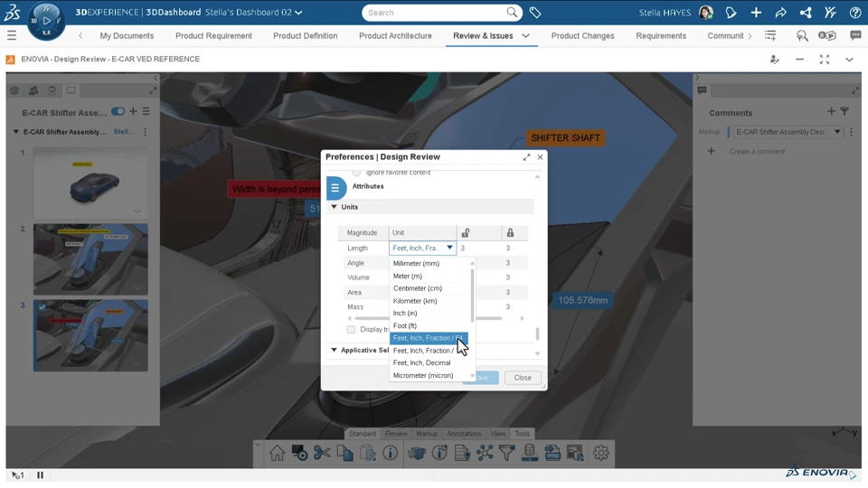868x488 pixels.
Task: Open the share arrow icon in top bar
Action: click(780, 12)
